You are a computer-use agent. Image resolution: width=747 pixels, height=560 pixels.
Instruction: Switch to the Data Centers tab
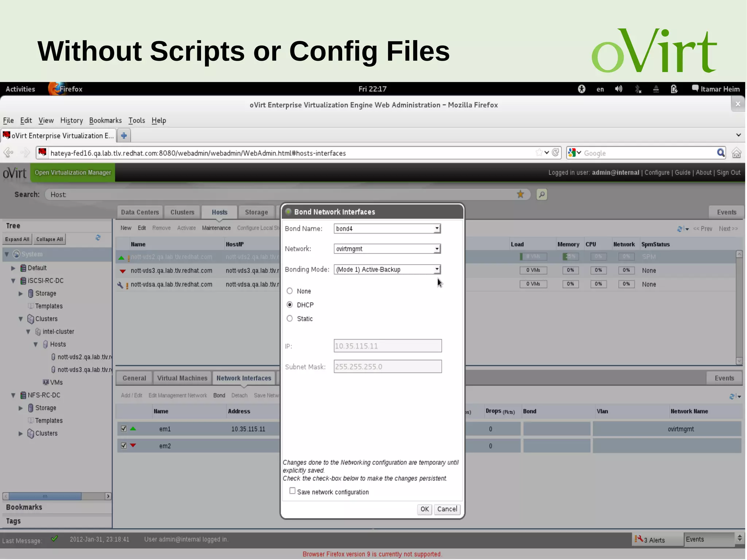tap(140, 212)
